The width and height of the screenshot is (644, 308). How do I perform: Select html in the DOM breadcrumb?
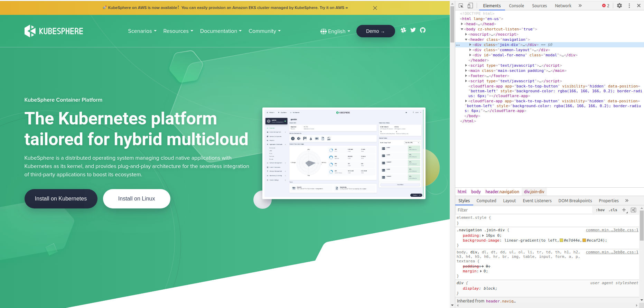pos(462,192)
